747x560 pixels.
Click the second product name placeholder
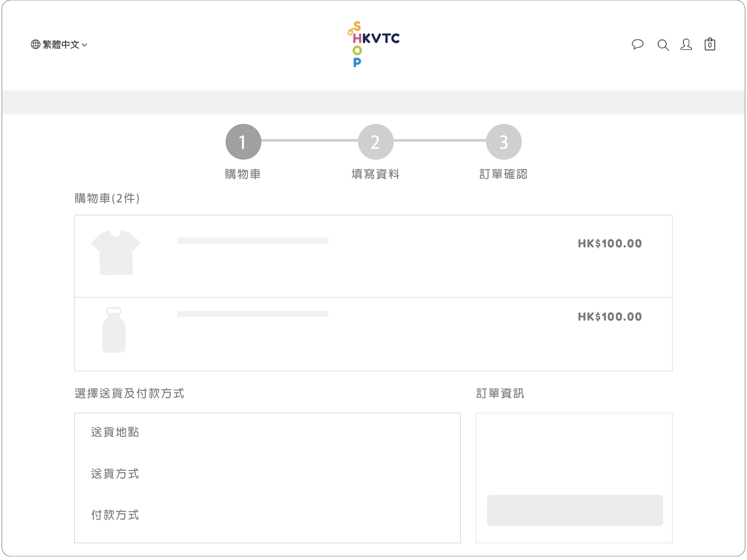pos(253,314)
